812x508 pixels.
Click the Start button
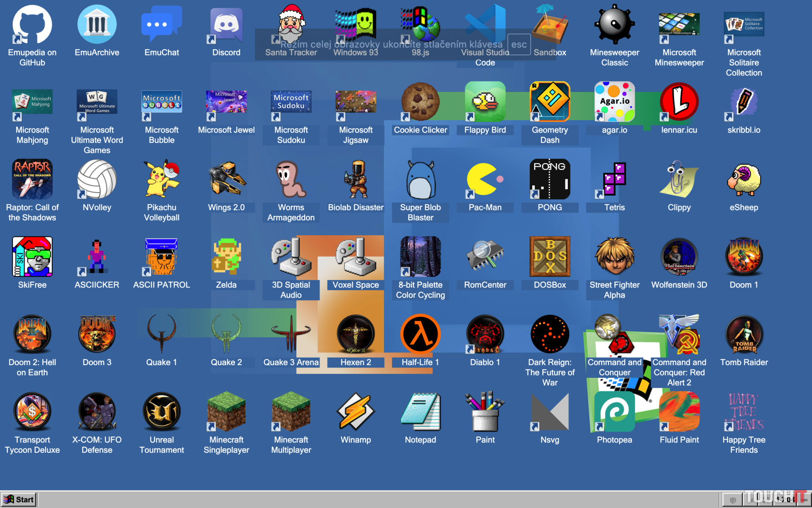coord(19,500)
